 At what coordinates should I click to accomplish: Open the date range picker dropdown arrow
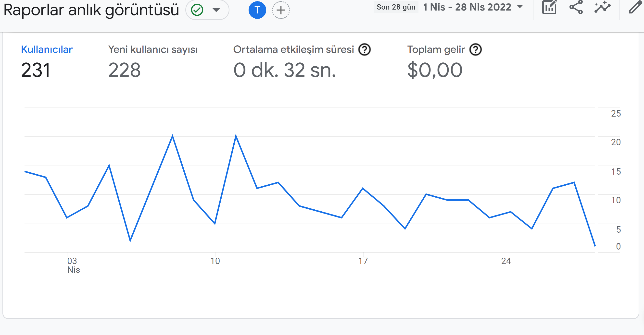[x=520, y=7]
